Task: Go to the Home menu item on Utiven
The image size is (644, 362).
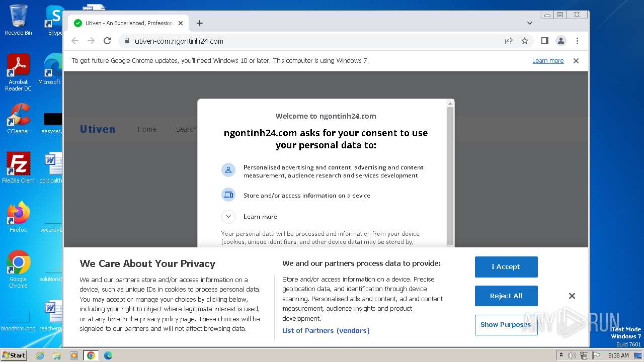Action: 147,129
